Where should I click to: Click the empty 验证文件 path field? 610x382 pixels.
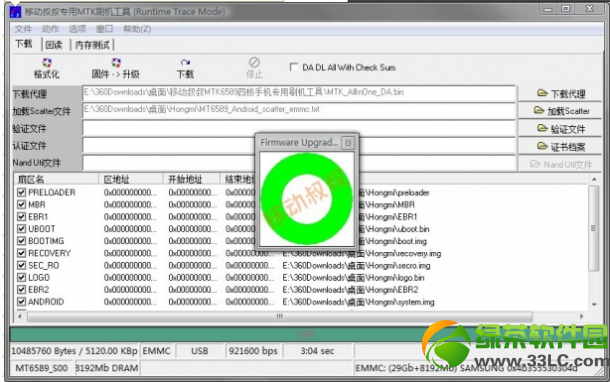tap(299, 128)
